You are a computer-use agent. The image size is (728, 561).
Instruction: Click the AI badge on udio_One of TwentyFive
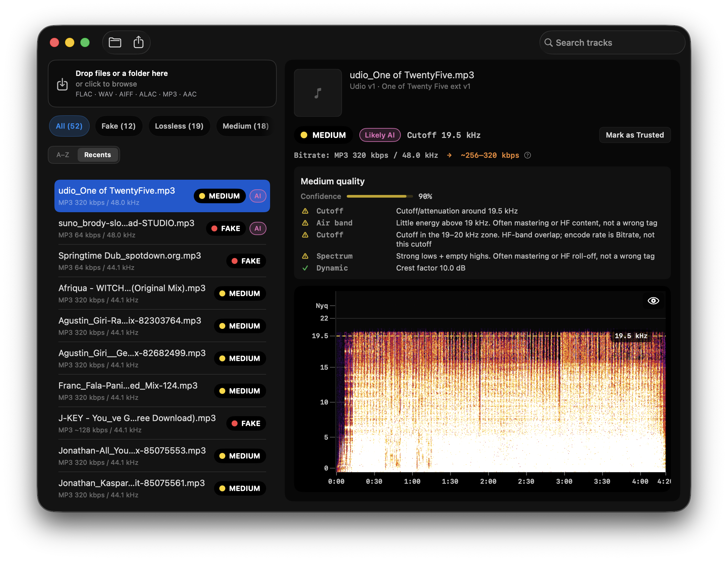point(258,196)
